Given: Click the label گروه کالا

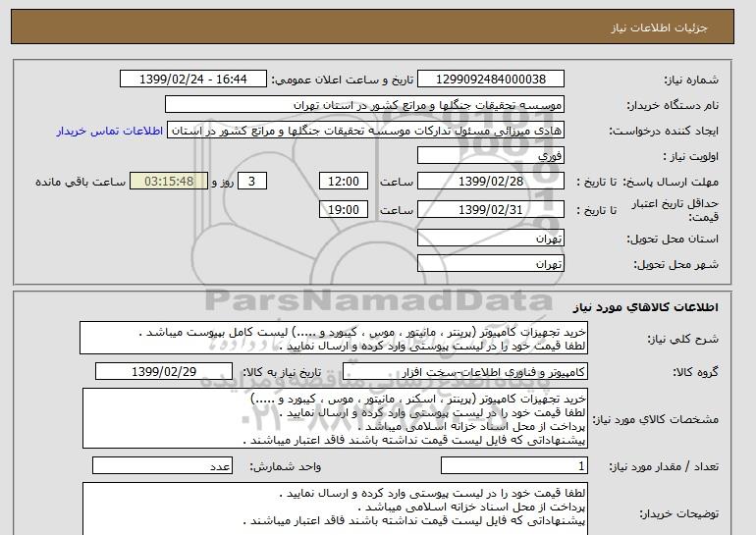Looking at the screenshot, I should click(695, 372).
